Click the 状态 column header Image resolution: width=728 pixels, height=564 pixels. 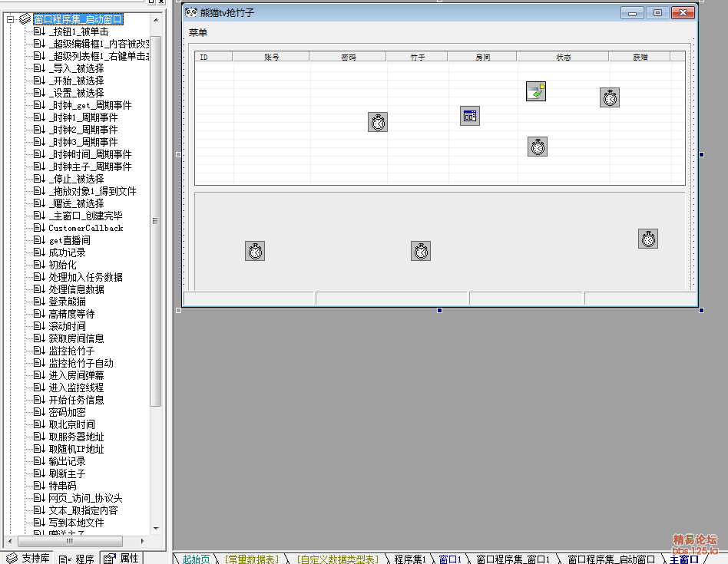click(563, 57)
